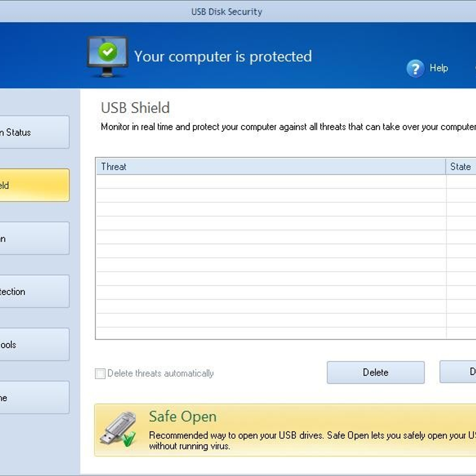
Task: Click the Delete button
Action: coord(376,372)
